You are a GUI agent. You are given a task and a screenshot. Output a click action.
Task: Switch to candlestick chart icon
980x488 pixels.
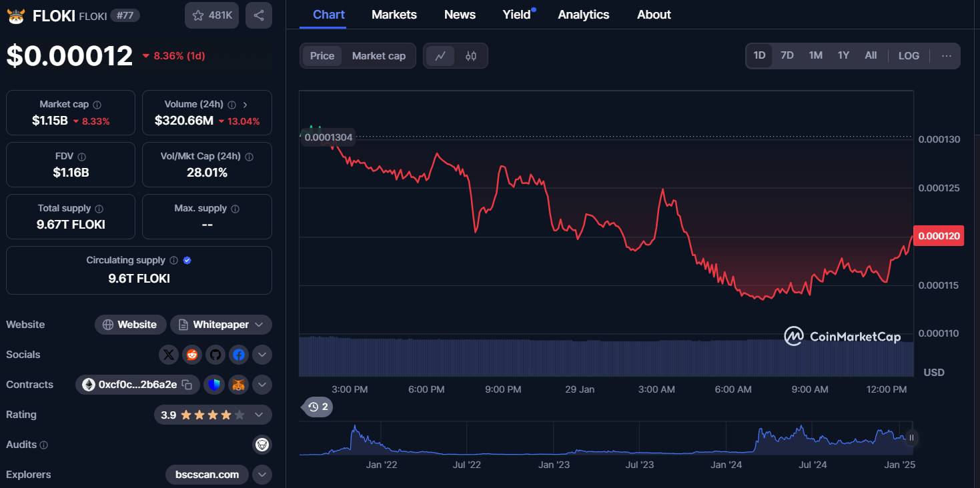(x=471, y=56)
